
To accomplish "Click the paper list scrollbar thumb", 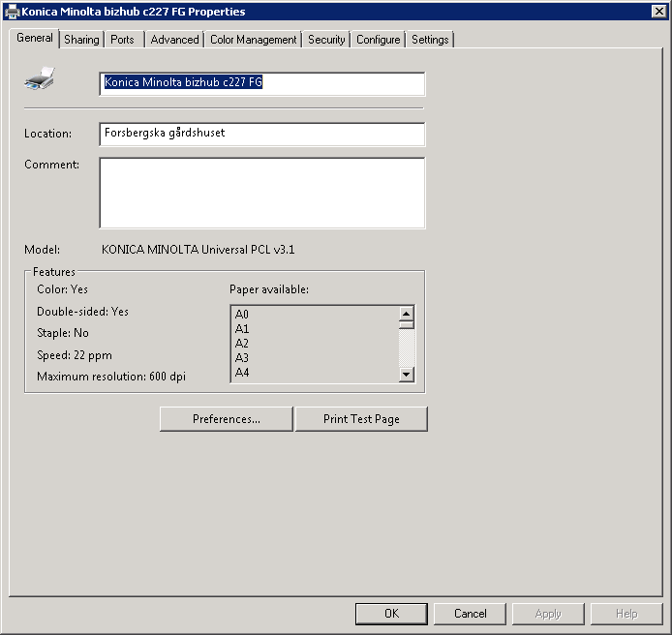I will click(x=406, y=325).
